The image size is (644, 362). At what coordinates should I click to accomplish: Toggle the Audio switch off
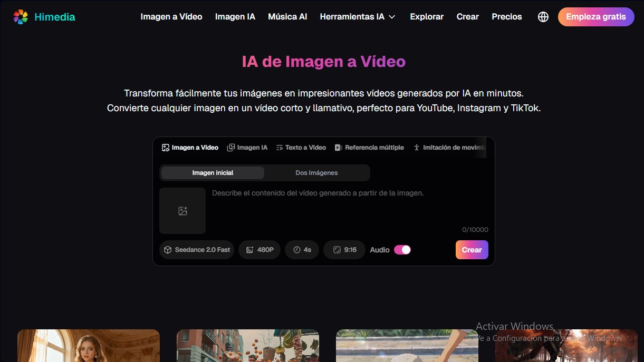coord(402,250)
